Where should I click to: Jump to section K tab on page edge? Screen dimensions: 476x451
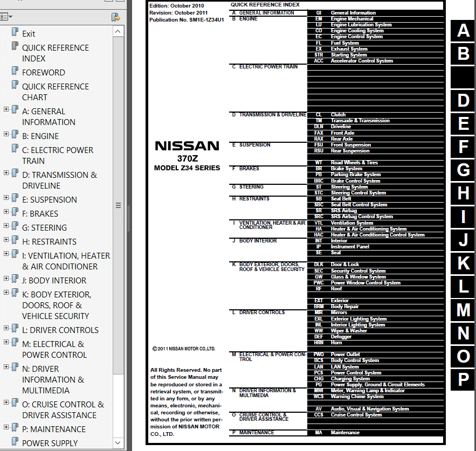[463, 263]
